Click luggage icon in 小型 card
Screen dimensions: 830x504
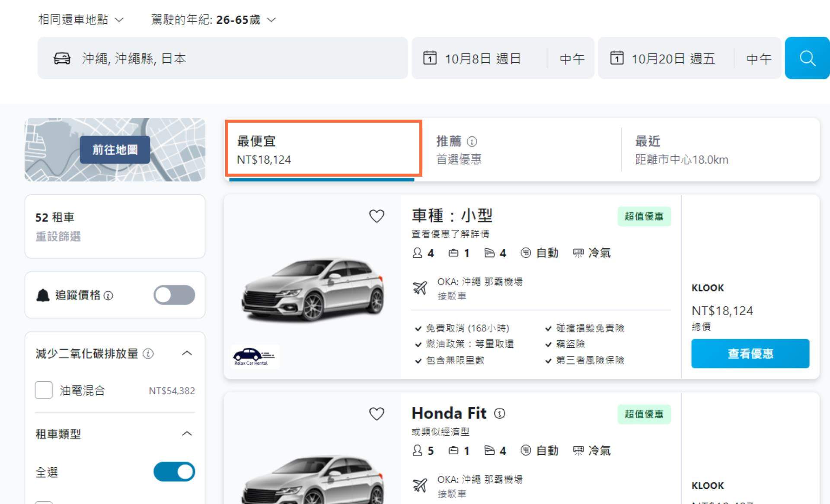453,253
